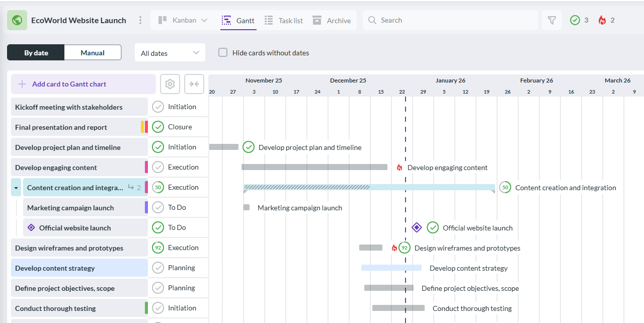Enable the Hide cards without dates checkbox
The image size is (644, 323).
click(x=223, y=52)
